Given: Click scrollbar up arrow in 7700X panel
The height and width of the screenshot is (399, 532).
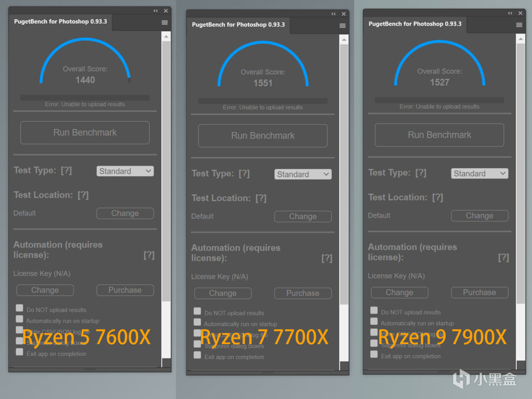Looking at the screenshot, I should 344,40.
